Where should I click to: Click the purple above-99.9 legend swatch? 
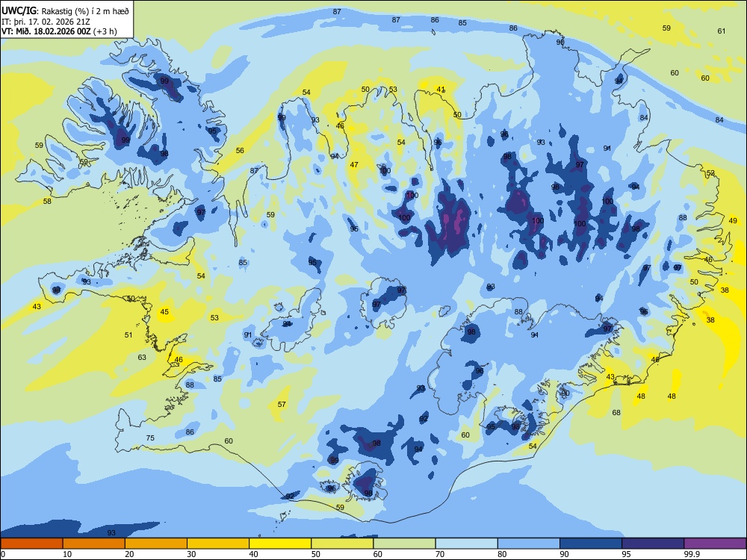[715, 544]
